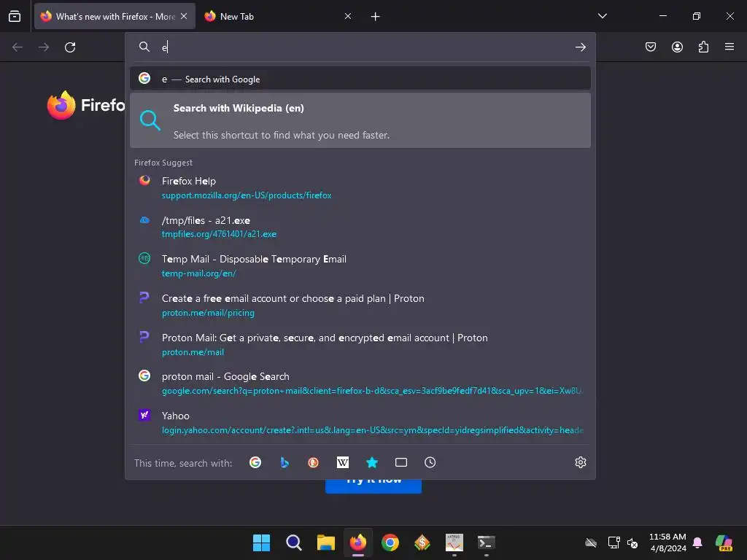This screenshot has height=560, width=747.
Task: Expand the list all tabs dropdown
Action: (x=602, y=16)
